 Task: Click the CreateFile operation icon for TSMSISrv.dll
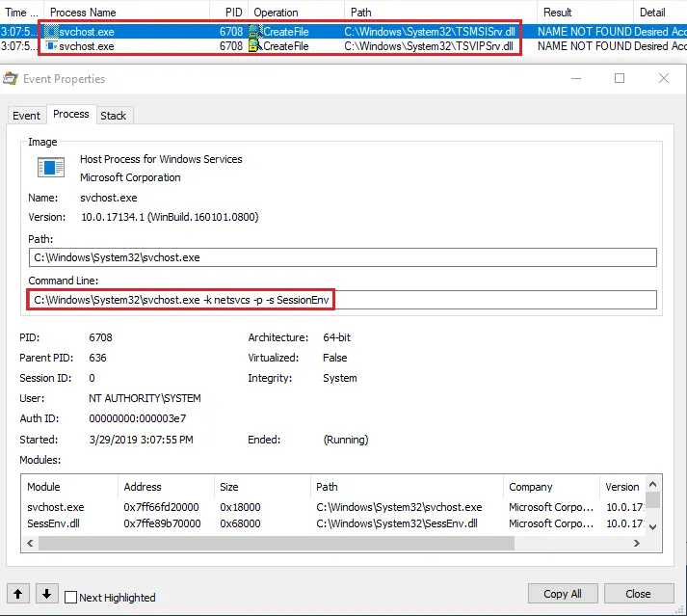coord(255,32)
